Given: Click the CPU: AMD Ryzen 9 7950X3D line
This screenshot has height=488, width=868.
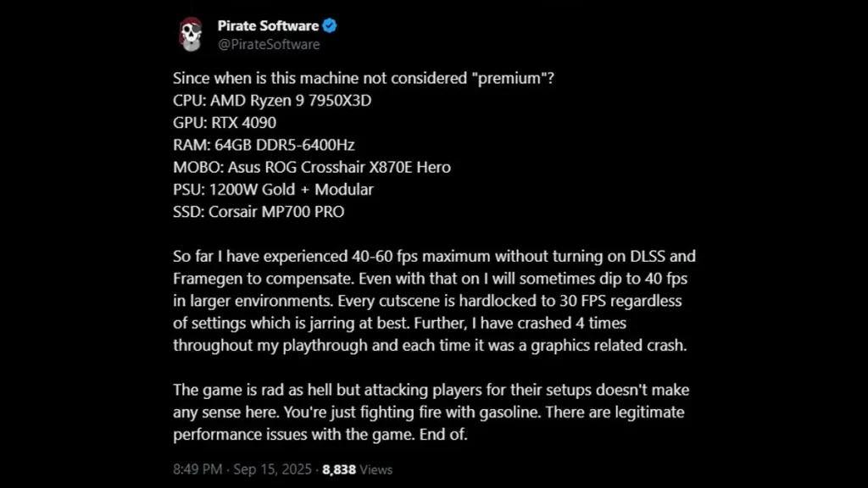Looking at the screenshot, I should click(272, 101).
